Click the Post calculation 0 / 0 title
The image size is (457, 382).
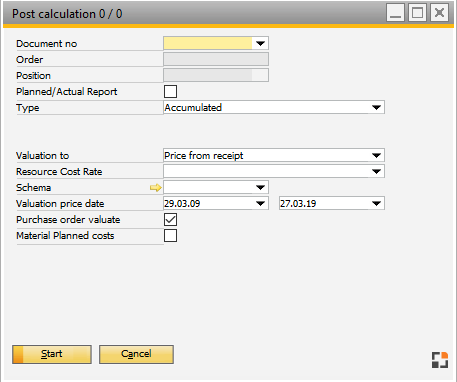(x=67, y=14)
